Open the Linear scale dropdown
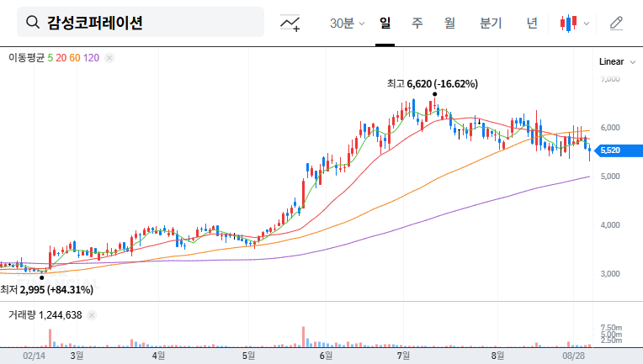The image size is (643, 364). click(617, 62)
